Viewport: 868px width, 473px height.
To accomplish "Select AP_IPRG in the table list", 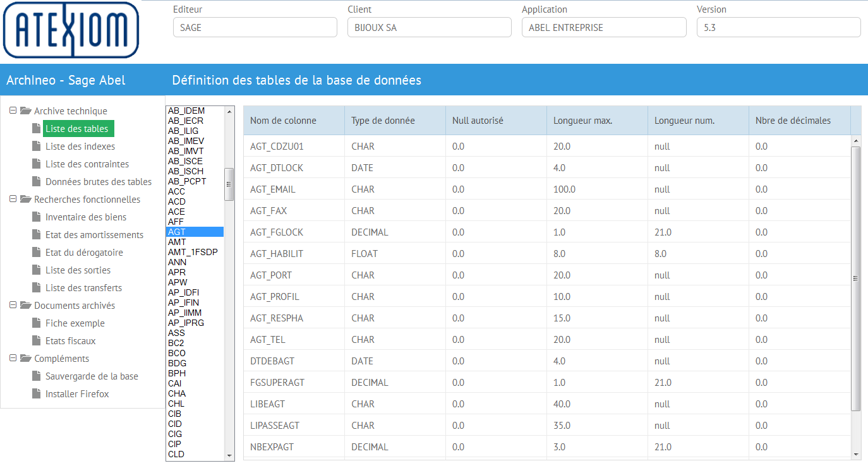I will click(x=195, y=323).
